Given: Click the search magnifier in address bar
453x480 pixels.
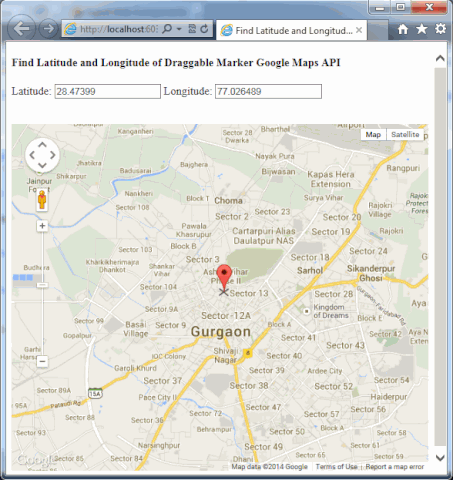Looking at the screenshot, I should coord(167,29).
